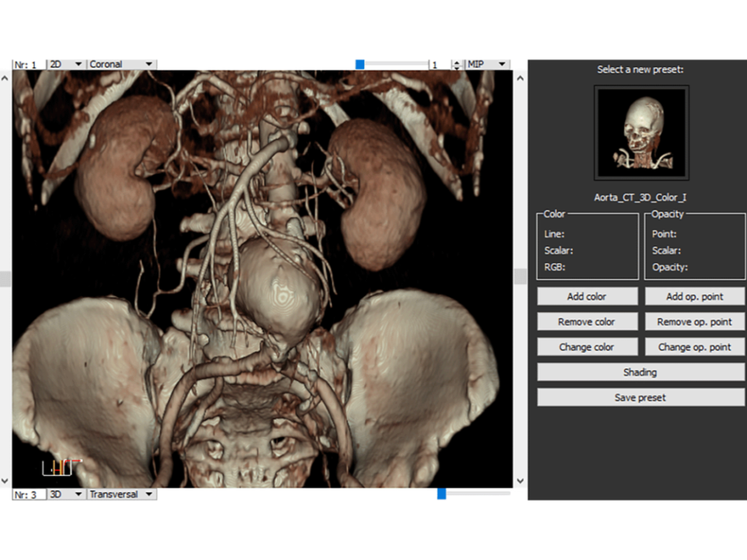Open the MIP projection dropdown
This screenshot has width=747, height=560.
[487, 64]
